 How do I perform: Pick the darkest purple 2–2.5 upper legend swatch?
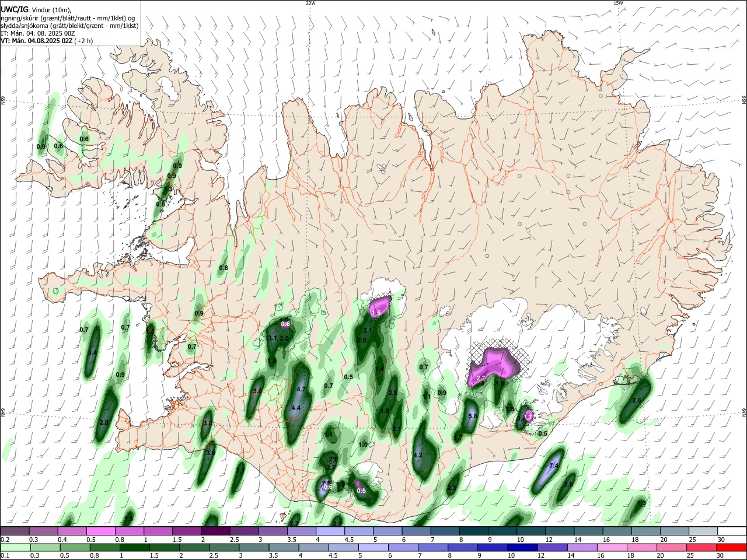tap(215, 531)
